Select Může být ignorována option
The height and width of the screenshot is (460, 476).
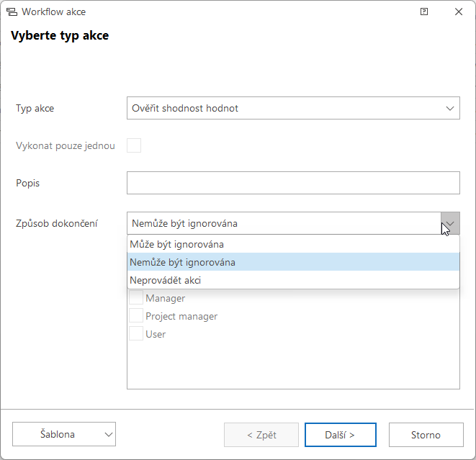pos(293,244)
